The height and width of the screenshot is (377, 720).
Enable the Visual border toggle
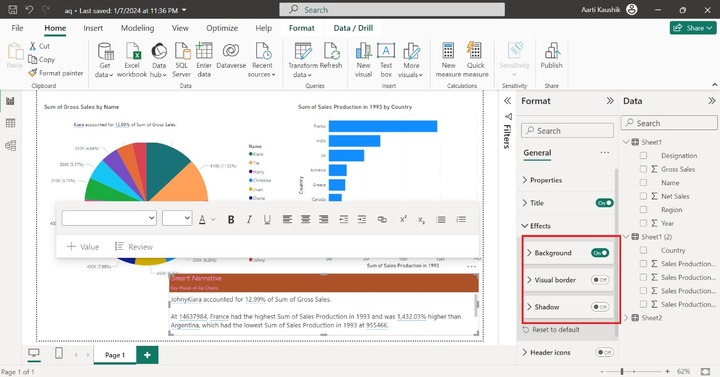600,280
